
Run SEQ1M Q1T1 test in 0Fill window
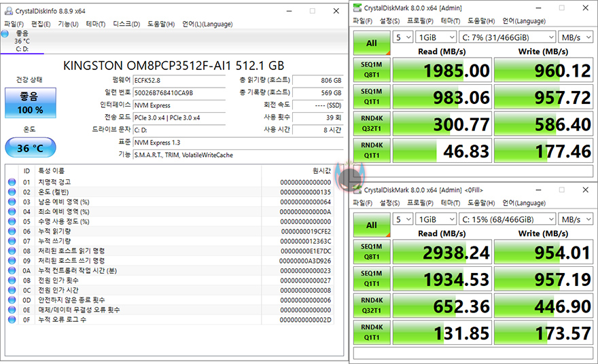point(372,278)
